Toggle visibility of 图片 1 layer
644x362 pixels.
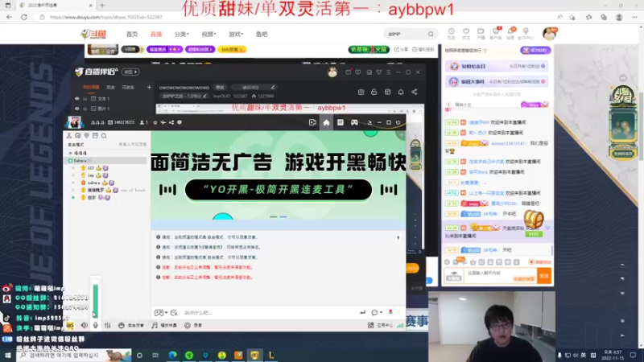(76, 109)
